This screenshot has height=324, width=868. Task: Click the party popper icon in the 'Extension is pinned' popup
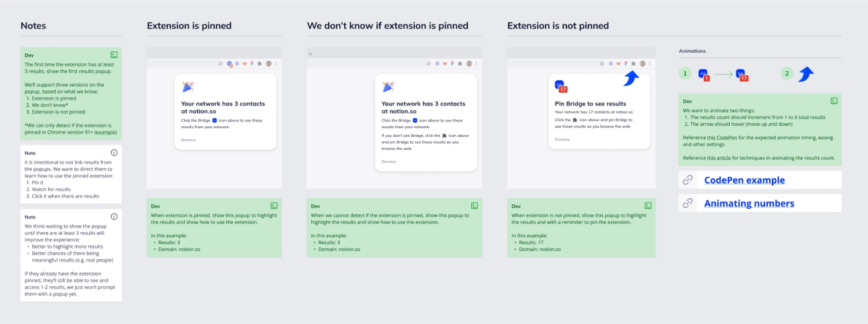click(188, 87)
